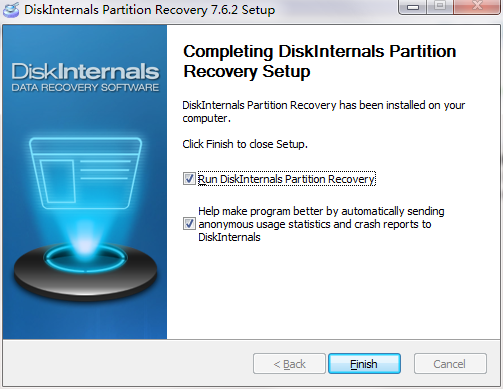Click Finish to close Setup
The width and height of the screenshot is (503, 389).
pos(364,364)
